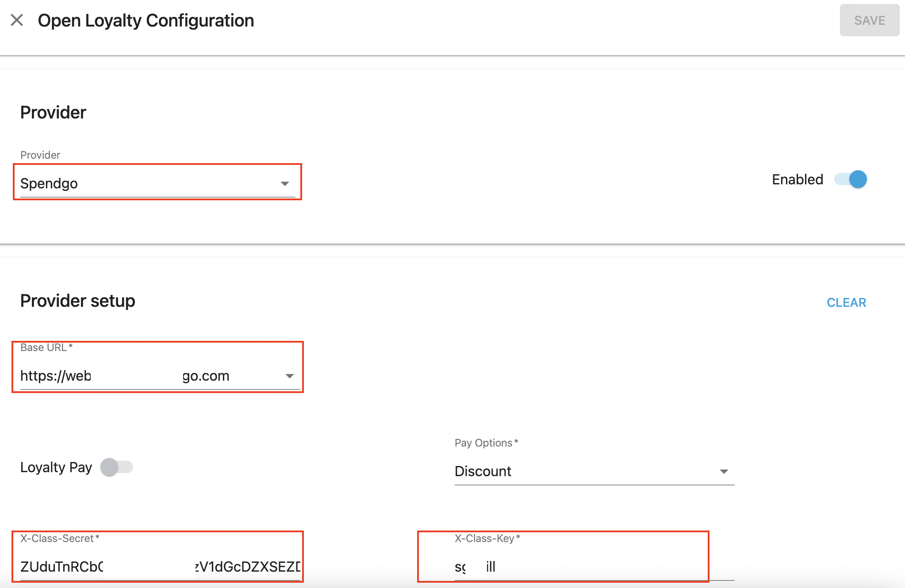Click the SAVE button
The width and height of the screenshot is (905, 588).
click(869, 20)
